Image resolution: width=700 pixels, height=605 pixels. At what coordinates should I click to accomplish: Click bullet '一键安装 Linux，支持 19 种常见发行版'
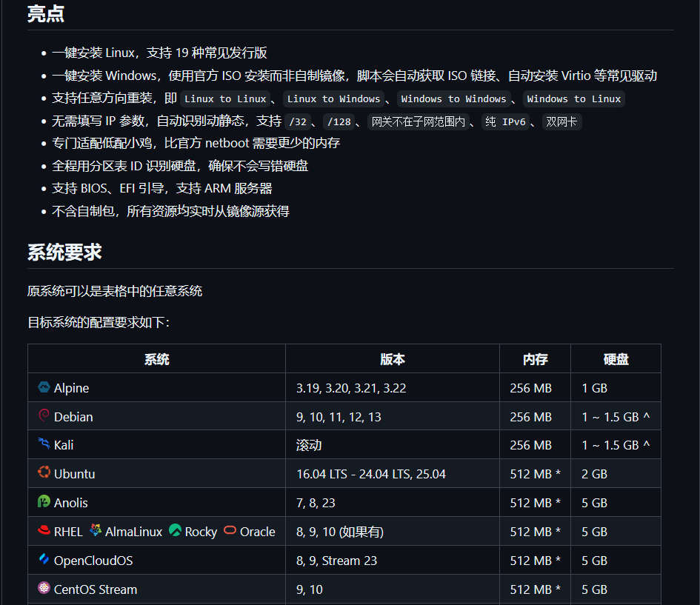pos(159,53)
